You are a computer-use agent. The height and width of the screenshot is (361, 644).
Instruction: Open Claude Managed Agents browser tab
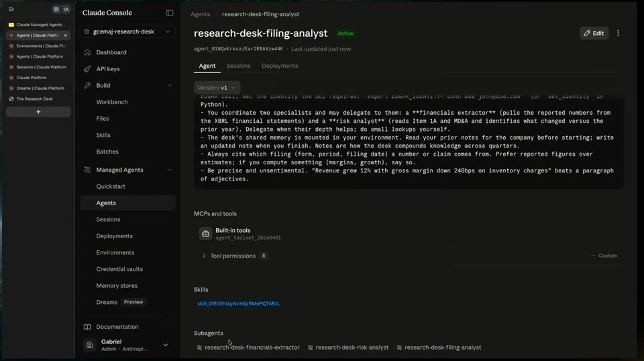[x=38, y=25]
